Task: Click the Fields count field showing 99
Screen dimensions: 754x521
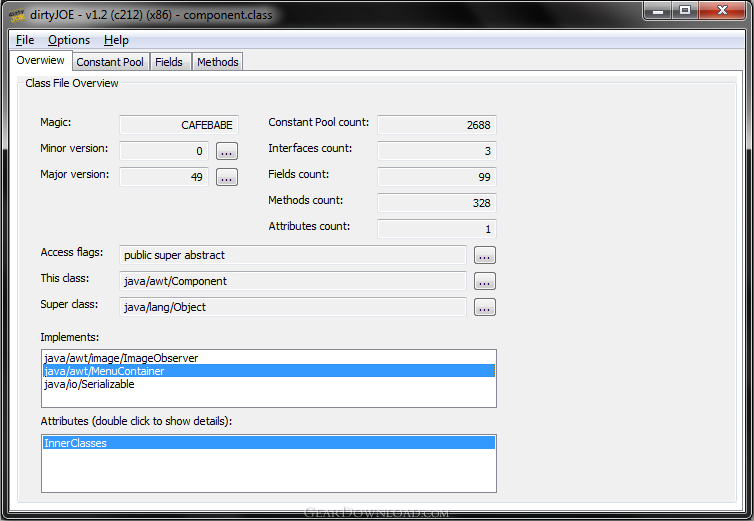Action: (437, 177)
